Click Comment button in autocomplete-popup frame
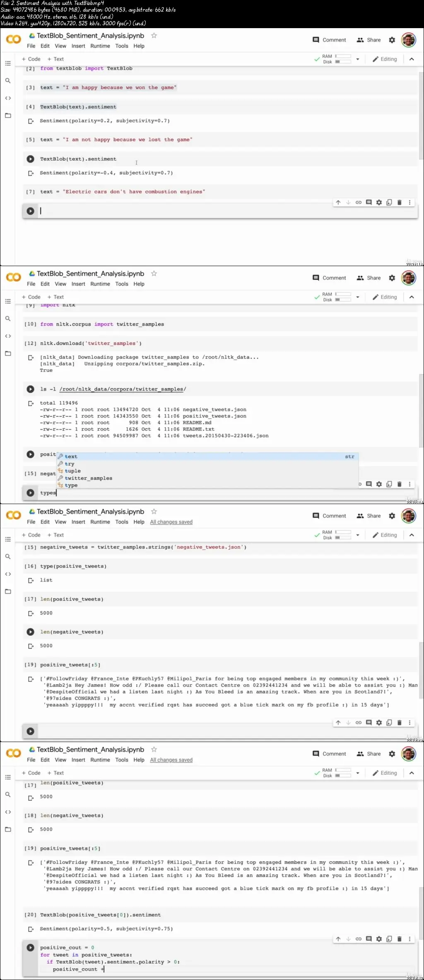This screenshot has width=424, height=980. [x=329, y=278]
